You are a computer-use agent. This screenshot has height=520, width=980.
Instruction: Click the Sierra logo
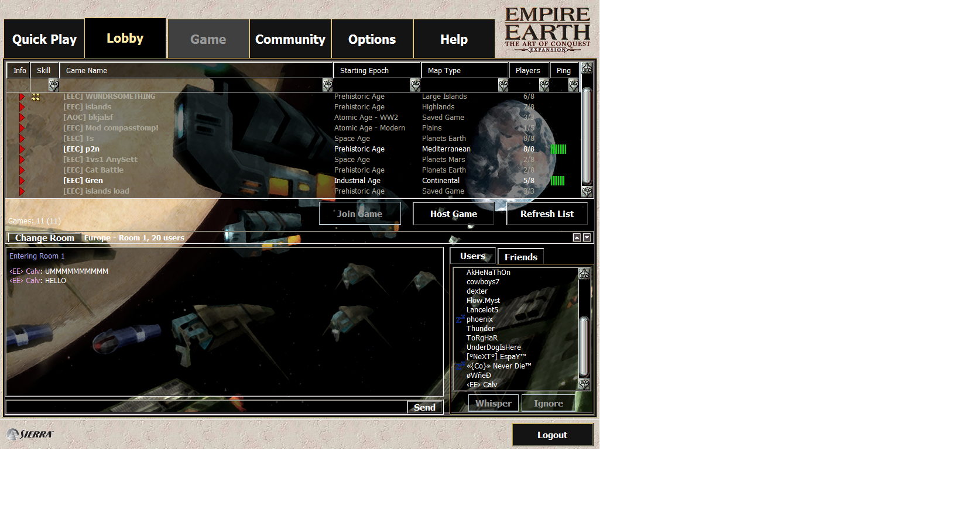(x=30, y=434)
